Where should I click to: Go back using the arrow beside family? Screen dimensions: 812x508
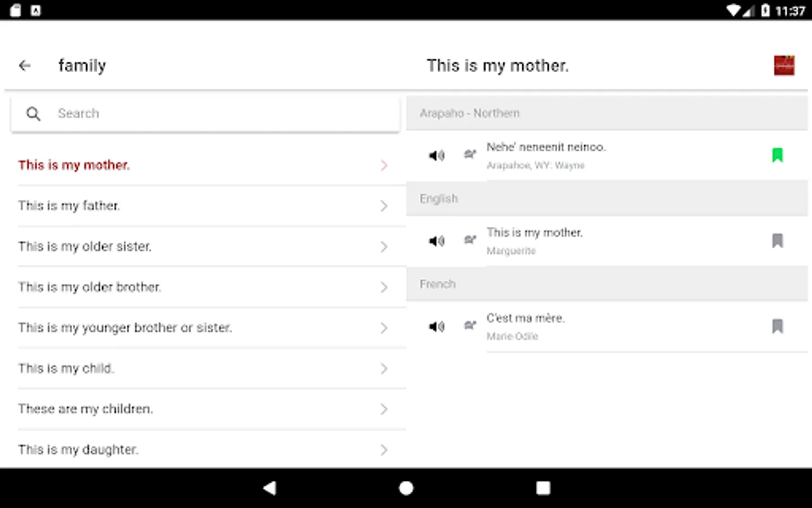pos(25,65)
